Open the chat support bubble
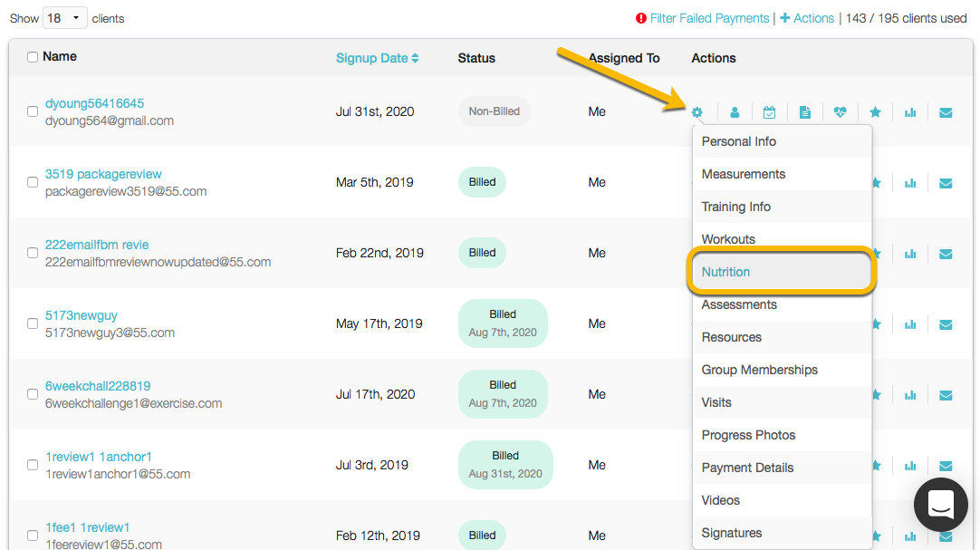Screen dimensions: 980x550 [941, 505]
